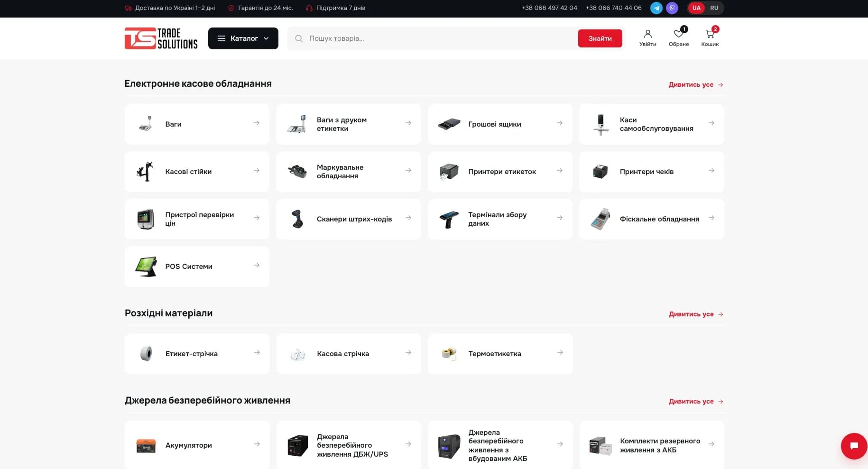Screen dimensions: 868x469
Task: Click the red Знайти search button
Action: (x=600, y=38)
